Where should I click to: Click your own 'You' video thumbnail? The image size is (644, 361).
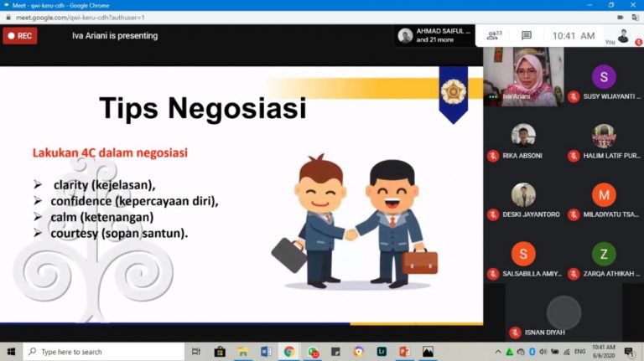click(x=623, y=36)
